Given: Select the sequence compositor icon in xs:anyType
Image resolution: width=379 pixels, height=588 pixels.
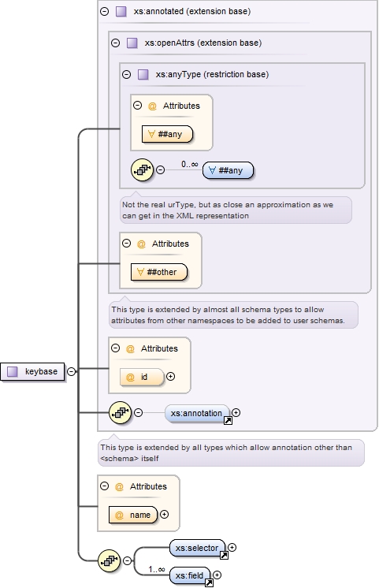Looking at the screenshot, I should click(142, 170).
